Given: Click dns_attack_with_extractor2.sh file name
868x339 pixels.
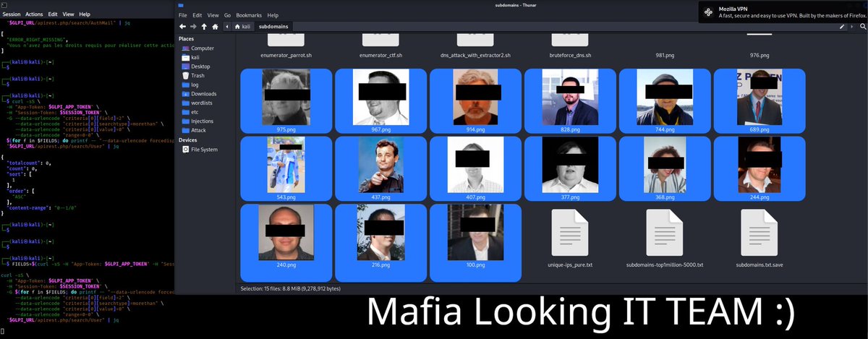Looking at the screenshot, I should (475, 56).
